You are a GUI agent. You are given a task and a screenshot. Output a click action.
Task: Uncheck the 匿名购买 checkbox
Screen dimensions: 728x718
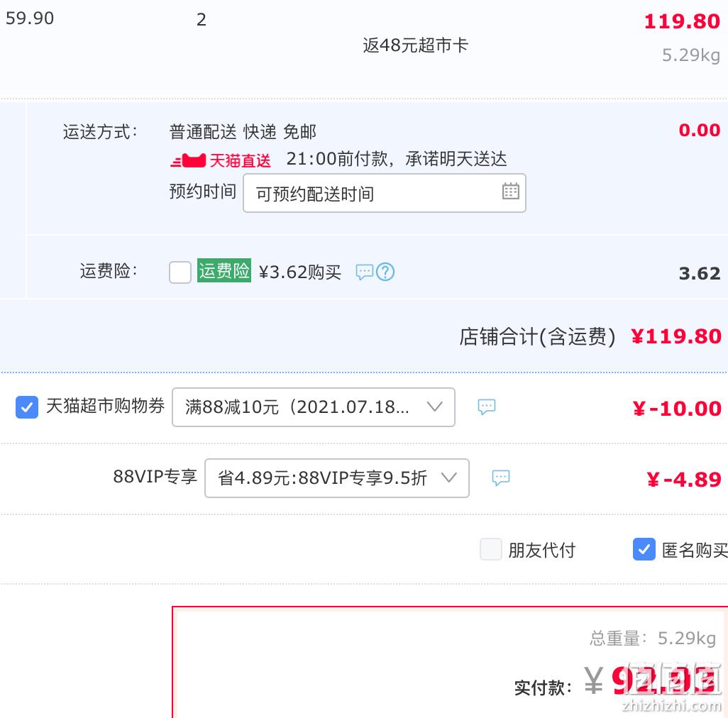pyautogui.click(x=644, y=550)
